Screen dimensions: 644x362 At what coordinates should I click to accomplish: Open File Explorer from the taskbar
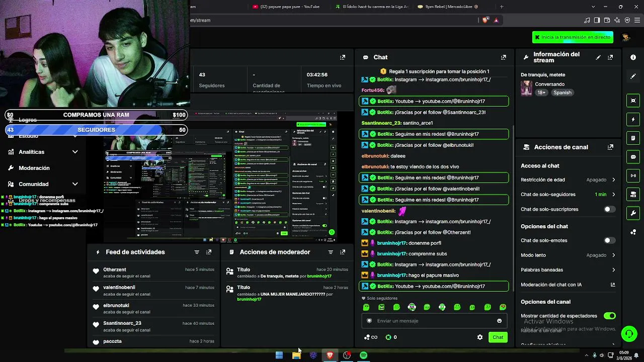tap(296, 355)
